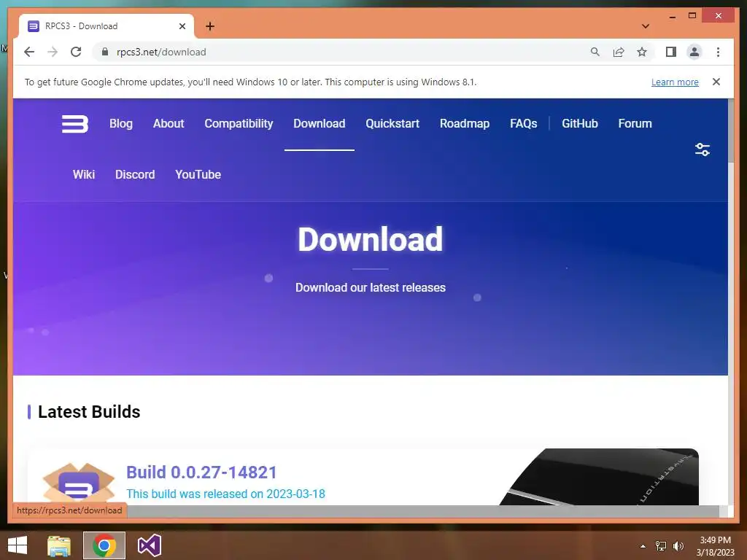Click the 'Latest Builds' heading
This screenshot has width=747, height=560.
89,412
